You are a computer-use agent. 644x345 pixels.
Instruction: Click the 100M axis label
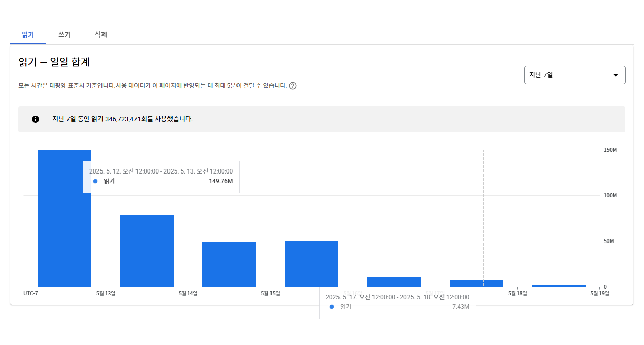tap(610, 196)
